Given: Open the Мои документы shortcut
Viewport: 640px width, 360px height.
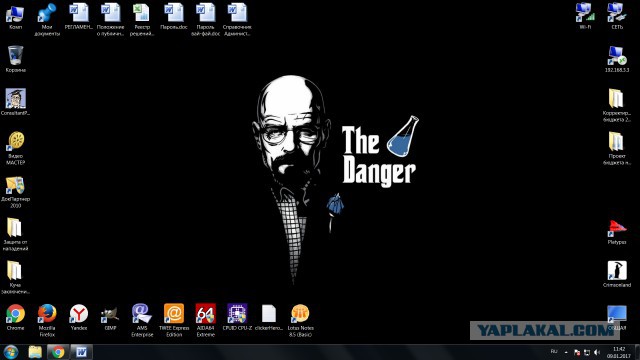Looking at the screenshot, I should click(x=47, y=19).
